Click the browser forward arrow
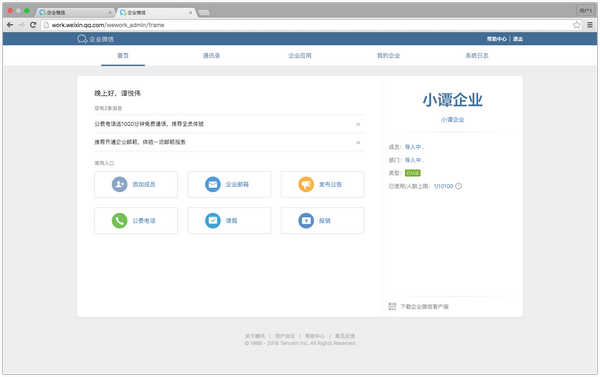 click(x=21, y=25)
